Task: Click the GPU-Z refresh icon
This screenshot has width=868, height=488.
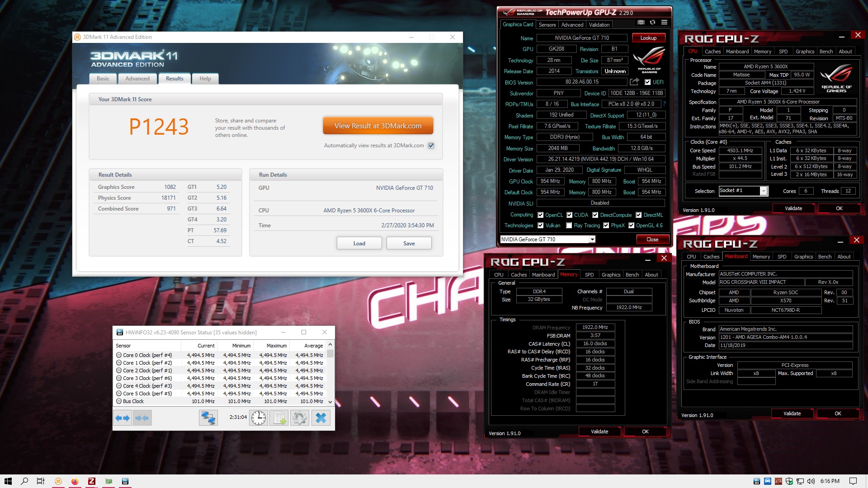Action: [x=652, y=22]
